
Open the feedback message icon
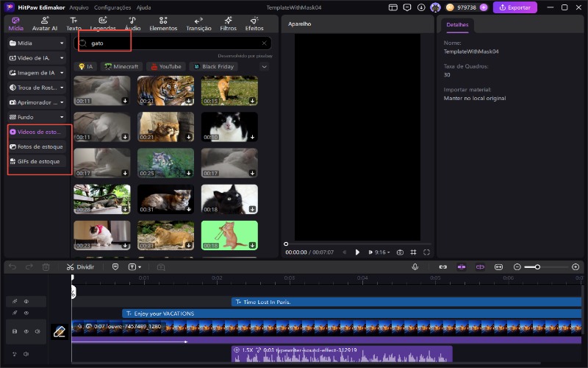pyautogui.click(x=407, y=7)
